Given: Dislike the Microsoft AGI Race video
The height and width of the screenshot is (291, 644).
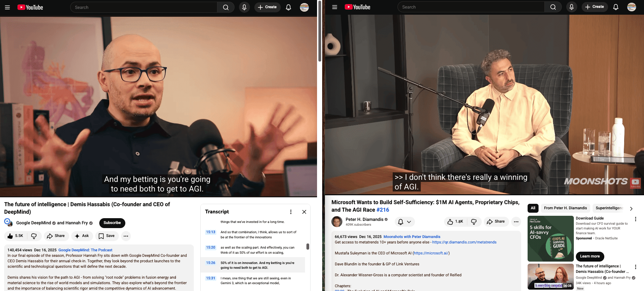Looking at the screenshot, I should [474, 222].
